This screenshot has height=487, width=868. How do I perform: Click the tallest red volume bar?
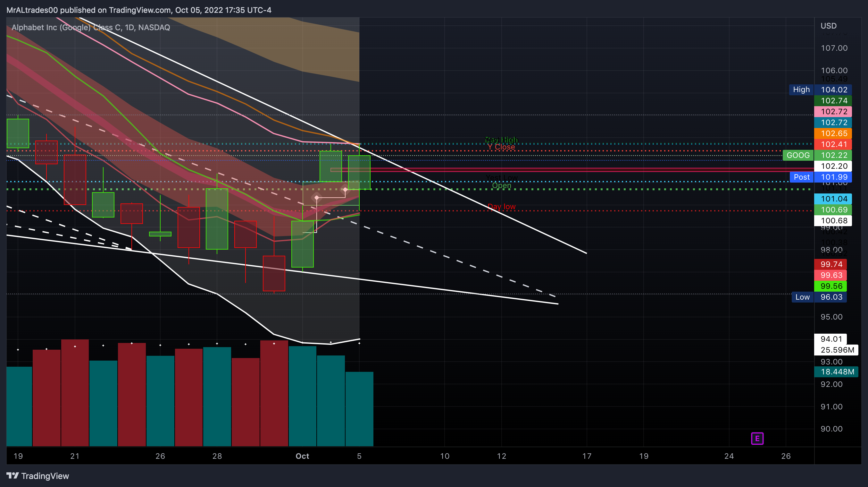75,393
